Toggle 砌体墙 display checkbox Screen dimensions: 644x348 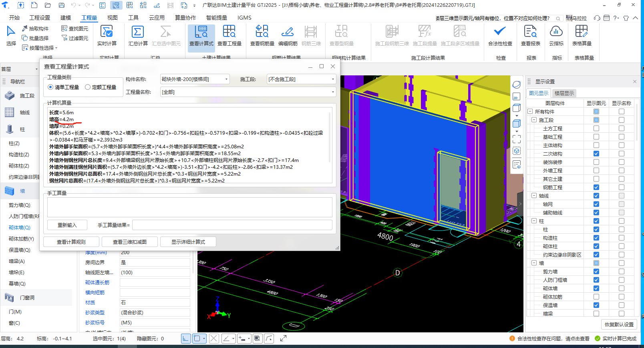click(596, 288)
